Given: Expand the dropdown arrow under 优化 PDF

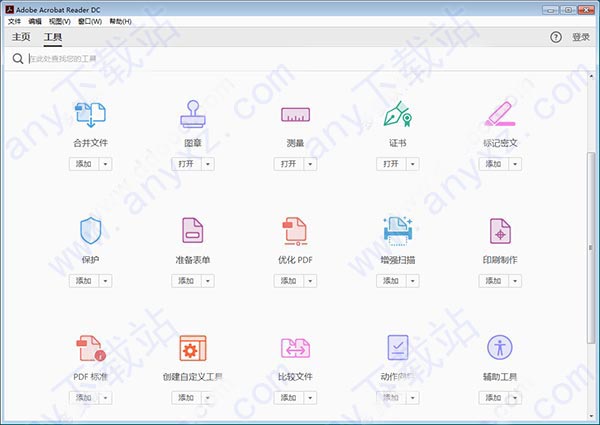Looking at the screenshot, I should (310, 281).
